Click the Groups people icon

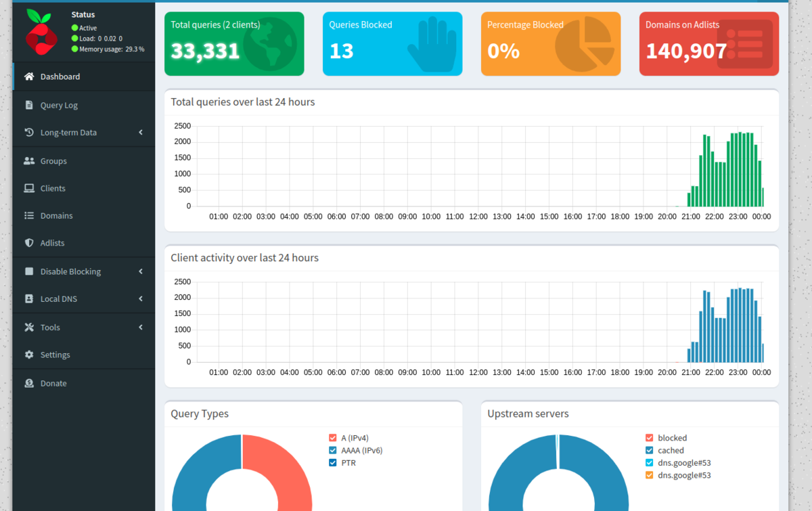pos(29,161)
